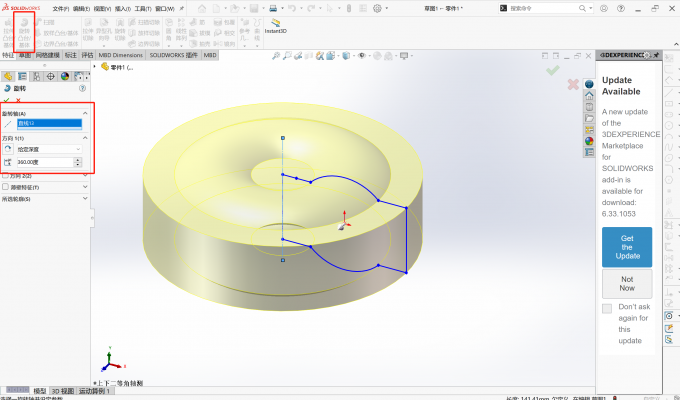
Task: Expand the 零件1 flyout tree arrow
Action: pyautogui.click(x=95, y=67)
